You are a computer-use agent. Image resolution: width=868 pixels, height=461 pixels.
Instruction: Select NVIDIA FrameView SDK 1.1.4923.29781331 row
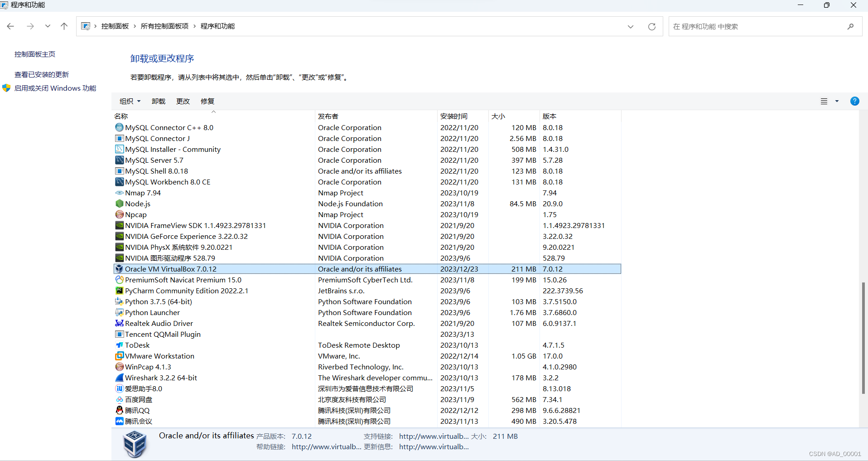coord(367,225)
